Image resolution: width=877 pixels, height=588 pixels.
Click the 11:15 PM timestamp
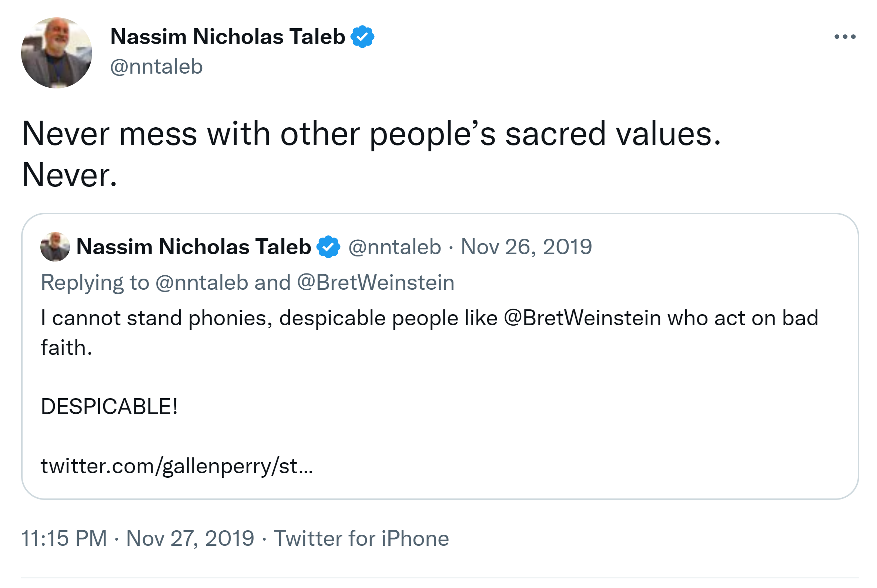click(x=64, y=538)
